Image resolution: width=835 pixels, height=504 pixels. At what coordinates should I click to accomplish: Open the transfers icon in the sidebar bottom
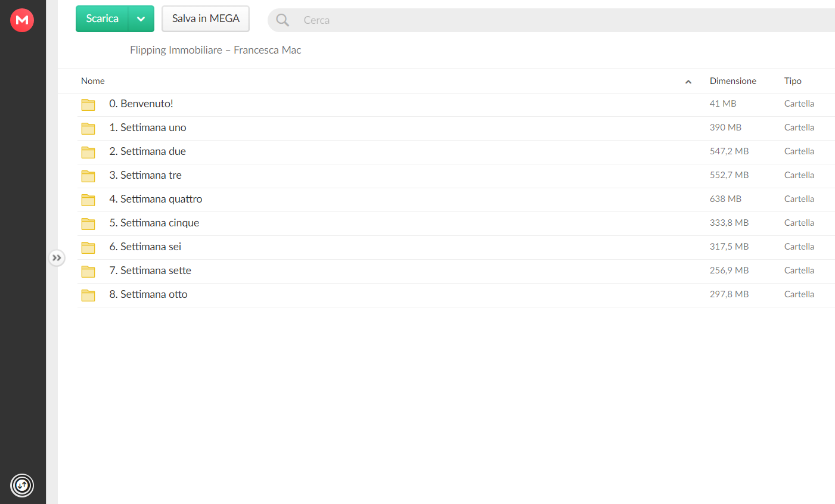tap(22, 485)
